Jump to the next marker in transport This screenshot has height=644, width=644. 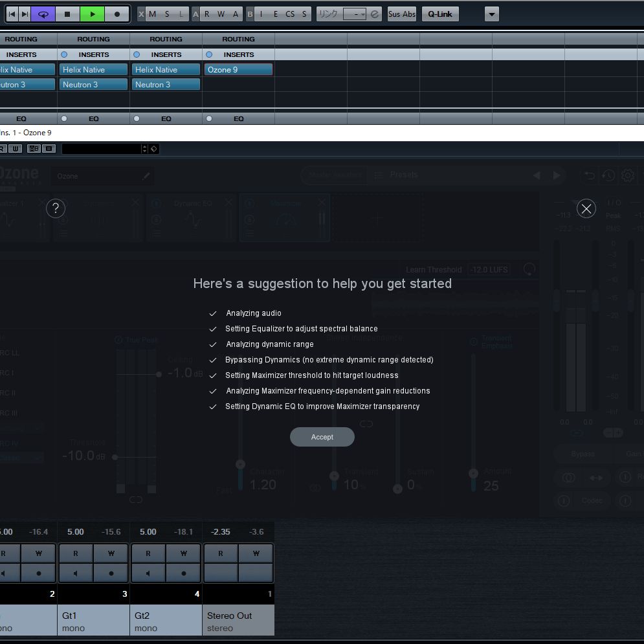[25, 14]
